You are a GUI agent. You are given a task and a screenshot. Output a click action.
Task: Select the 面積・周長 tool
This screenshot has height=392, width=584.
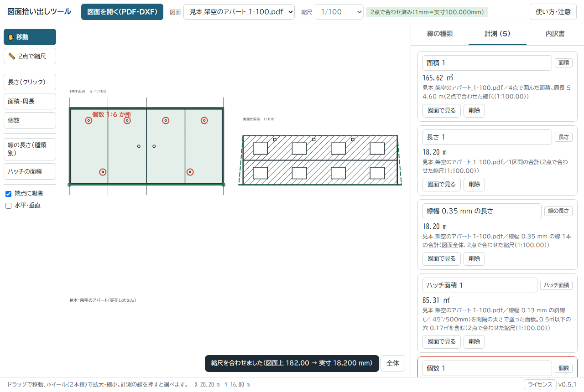point(30,101)
